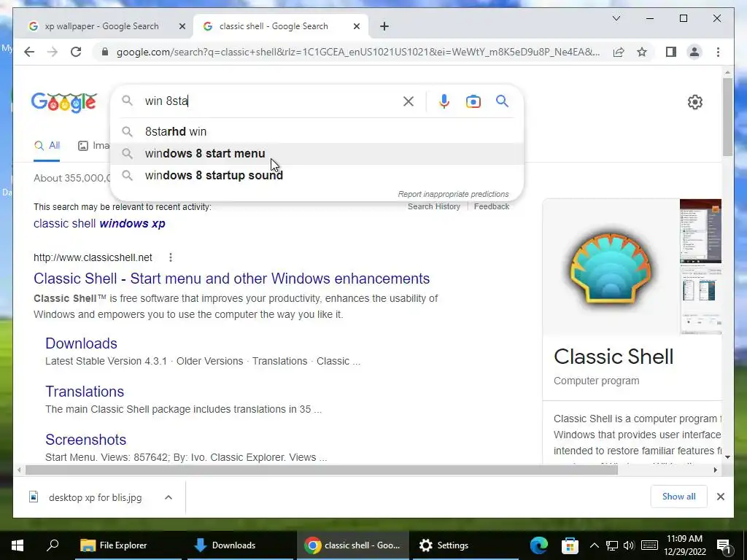Open Chrome three-dot menu
Screen dimensions: 747x560
pos(718,52)
